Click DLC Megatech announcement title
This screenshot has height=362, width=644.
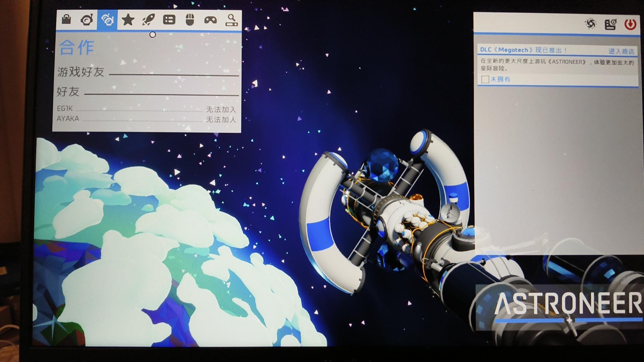(523, 50)
